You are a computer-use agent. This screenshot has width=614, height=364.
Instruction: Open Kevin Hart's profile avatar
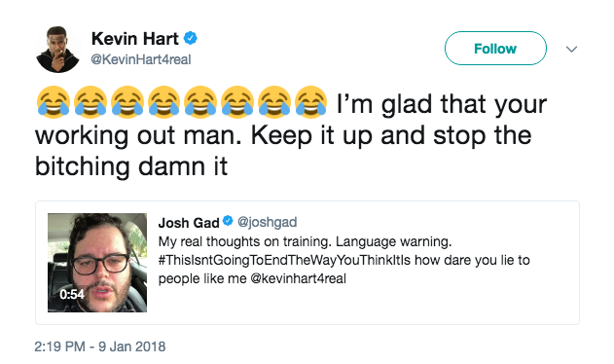pos(57,50)
